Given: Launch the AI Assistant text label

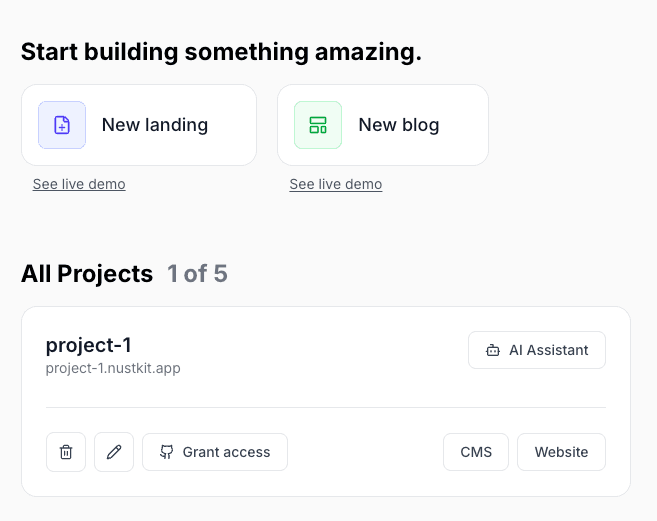Looking at the screenshot, I should tap(549, 350).
